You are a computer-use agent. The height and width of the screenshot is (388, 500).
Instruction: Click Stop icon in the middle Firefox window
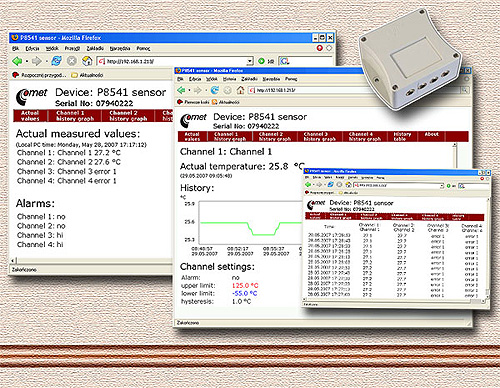[227, 90]
